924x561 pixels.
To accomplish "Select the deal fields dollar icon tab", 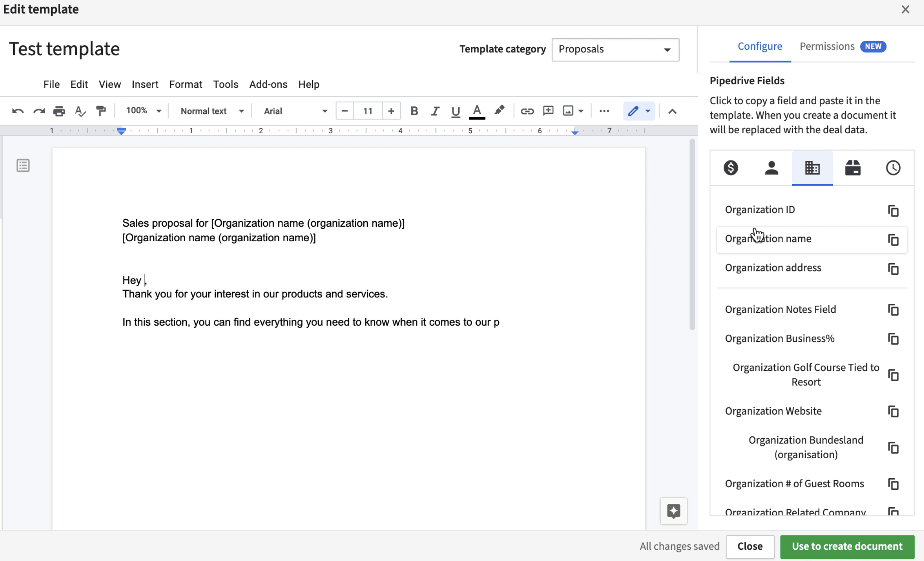I will coord(730,168).
